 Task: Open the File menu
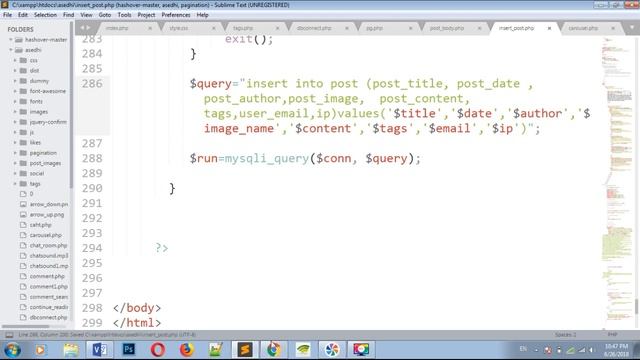7,15
